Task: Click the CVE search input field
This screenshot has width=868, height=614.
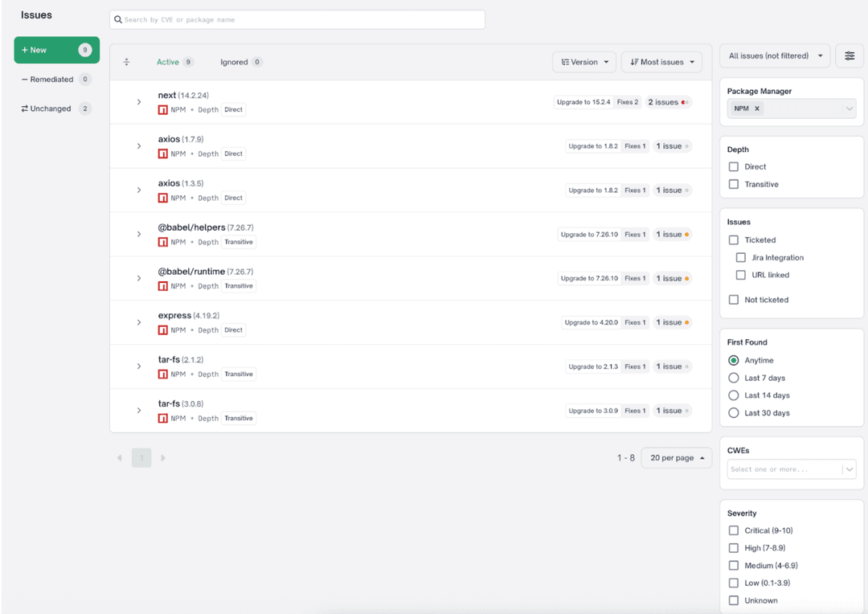Action: pos(297,19)
